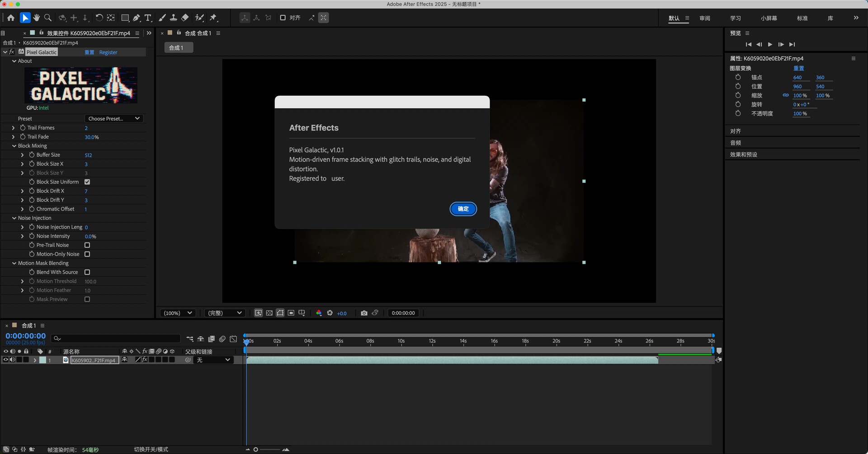Play the preview
The width and height of the screenshot is (868, 454).
(x=770, y=44)
